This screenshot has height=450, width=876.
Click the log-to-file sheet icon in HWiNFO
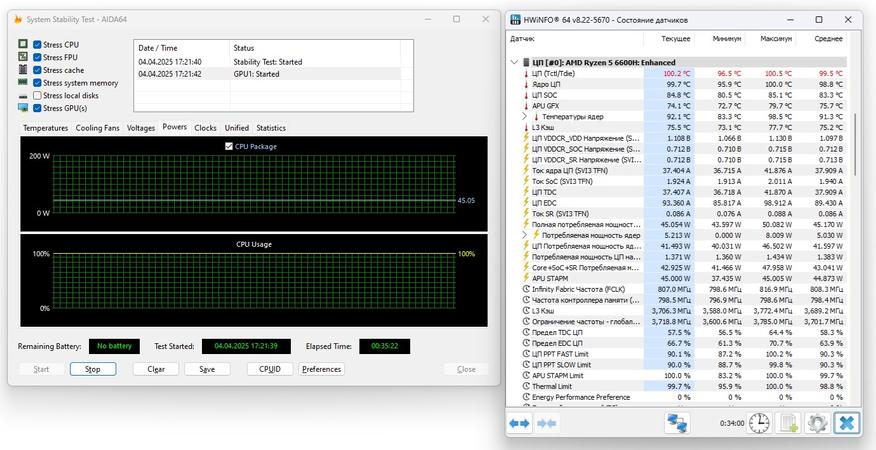[790, 423]
